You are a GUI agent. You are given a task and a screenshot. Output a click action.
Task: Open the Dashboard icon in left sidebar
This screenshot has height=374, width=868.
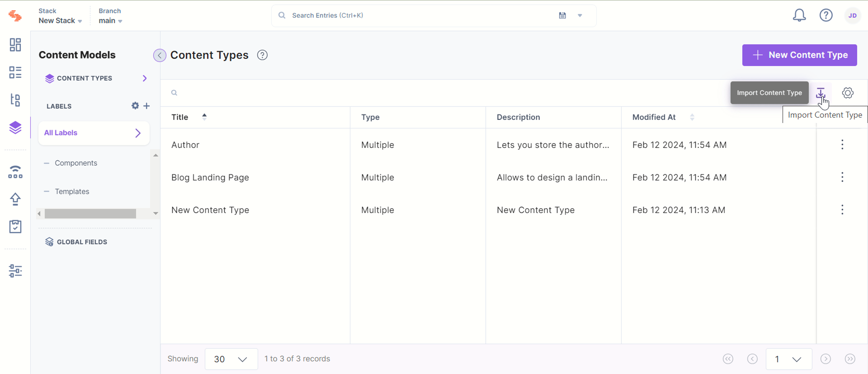pos(15,45)
